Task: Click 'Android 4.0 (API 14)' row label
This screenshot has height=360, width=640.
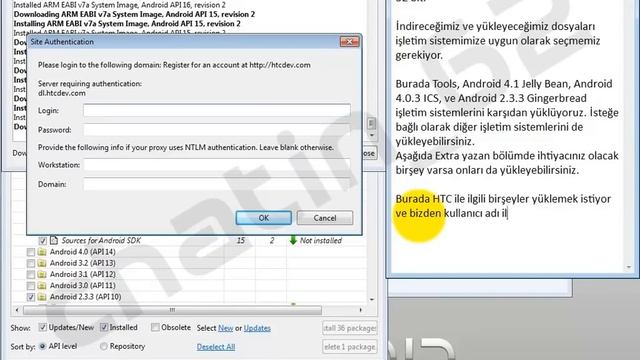Action: click(x=82, y=252)
